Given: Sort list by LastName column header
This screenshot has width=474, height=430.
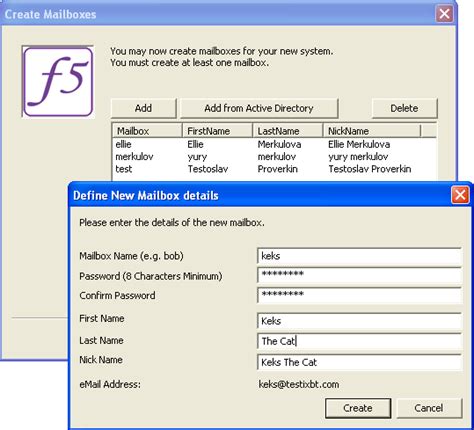Looking at the screenshot, I should click(288, 131).
